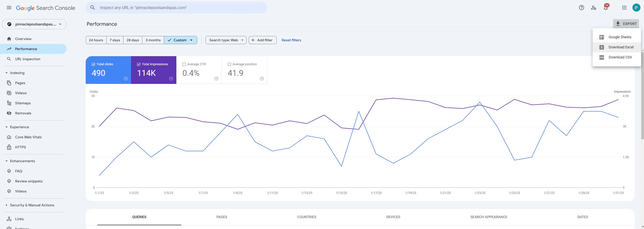Image resolution: width=644 pixels, height=229 pixels.
Task: Choose Download CSV from export menu
Action: (620, 57)
